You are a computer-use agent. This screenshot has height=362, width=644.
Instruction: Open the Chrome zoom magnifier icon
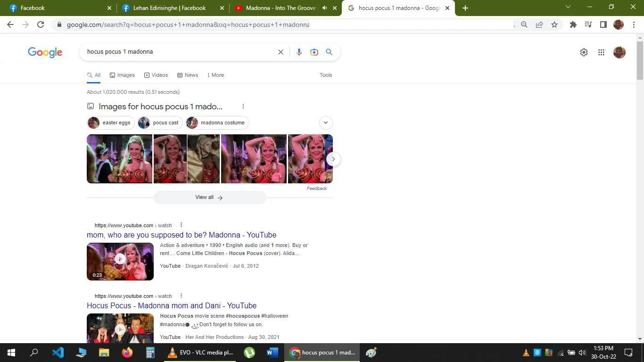click(x=524, y=25)
